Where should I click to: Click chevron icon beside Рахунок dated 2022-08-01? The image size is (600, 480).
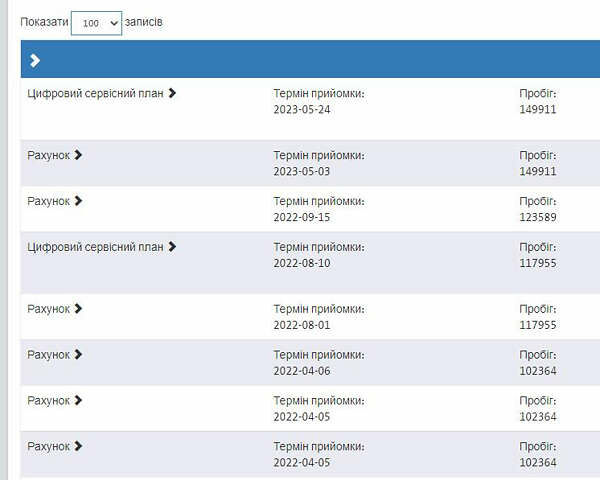(79, 309)
